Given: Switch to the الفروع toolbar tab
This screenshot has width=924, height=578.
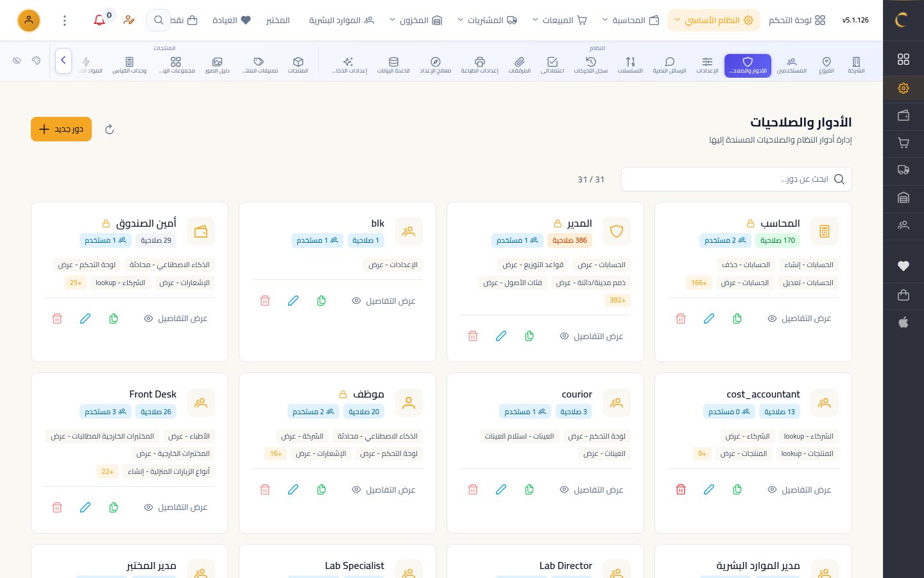Looking at the screenshot, I should pos(826,66).
